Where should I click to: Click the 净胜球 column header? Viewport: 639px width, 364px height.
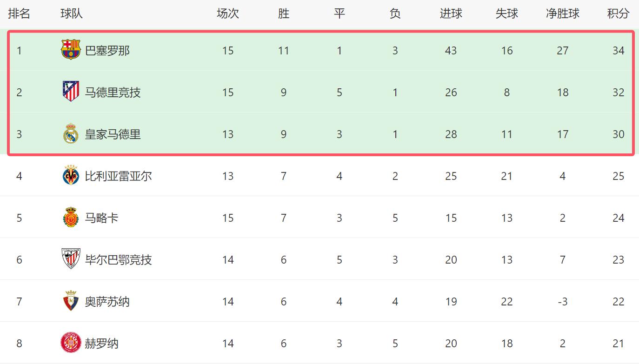[x=562, y=13]
